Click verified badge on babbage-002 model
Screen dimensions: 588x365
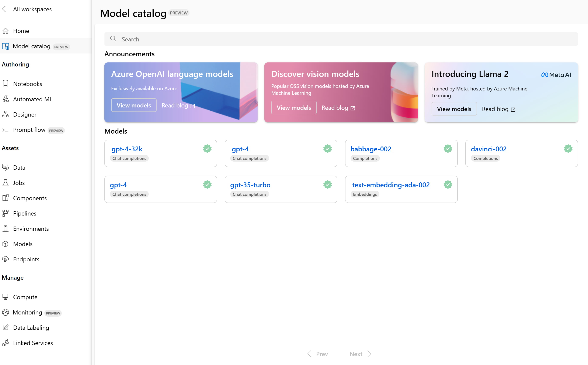point(447,148)
